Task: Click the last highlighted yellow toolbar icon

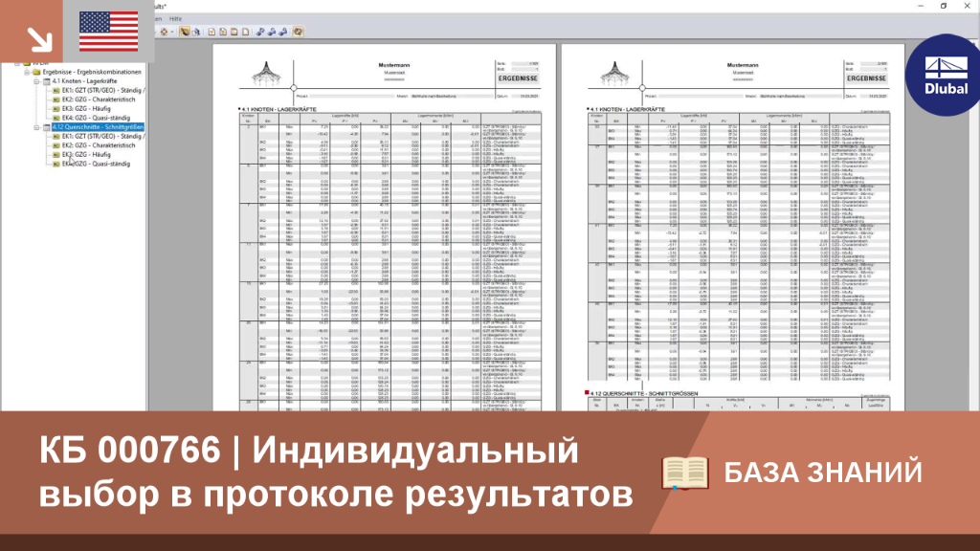Action: point(299,32)
